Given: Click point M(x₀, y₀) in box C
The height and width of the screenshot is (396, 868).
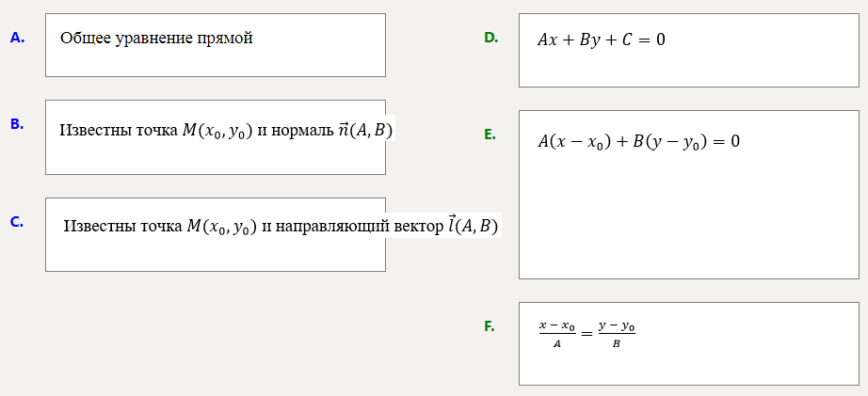Looking at the screenshot, I should [221, 228].
